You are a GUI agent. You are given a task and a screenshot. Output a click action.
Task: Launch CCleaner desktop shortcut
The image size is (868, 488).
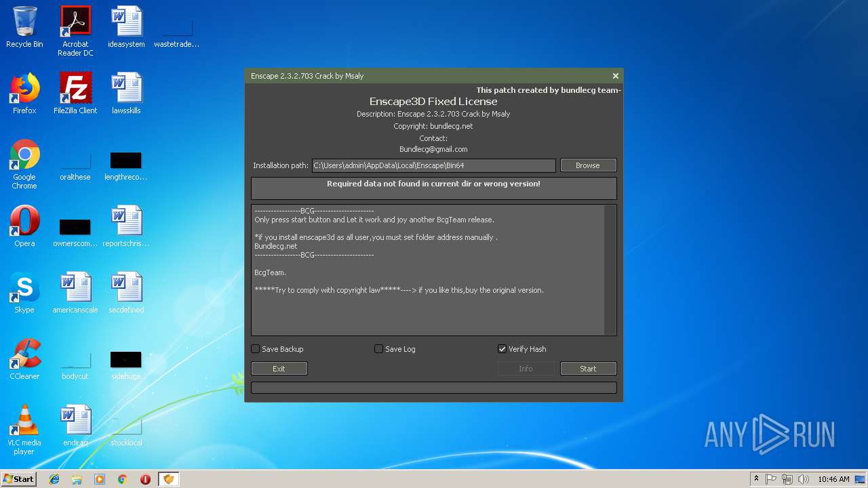[x=24, y=359]
